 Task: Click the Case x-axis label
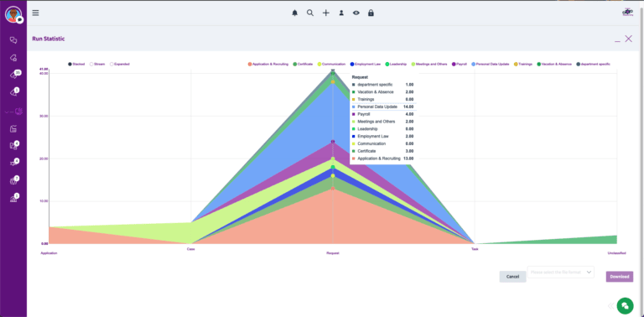pos(190,249)
